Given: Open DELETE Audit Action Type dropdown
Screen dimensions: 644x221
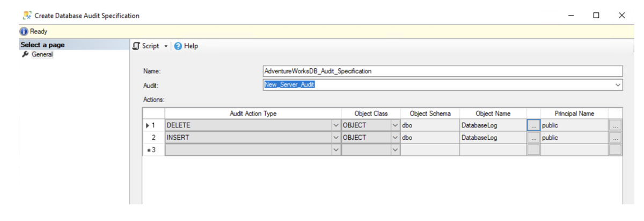Looking at the screenshot, I should tap(336, 125).
